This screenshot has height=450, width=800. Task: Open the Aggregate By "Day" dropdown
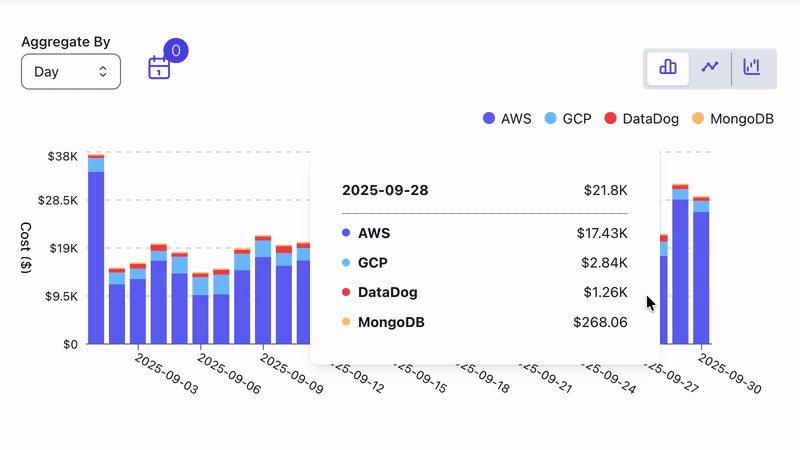71,71
